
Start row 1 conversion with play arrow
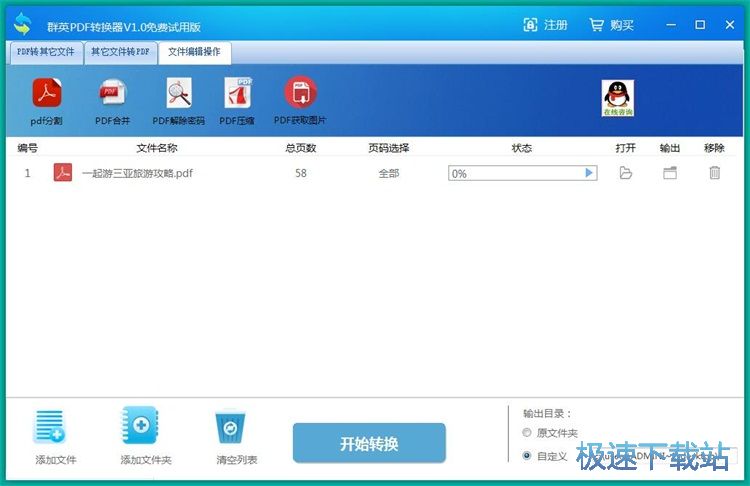tap(589, 173)
